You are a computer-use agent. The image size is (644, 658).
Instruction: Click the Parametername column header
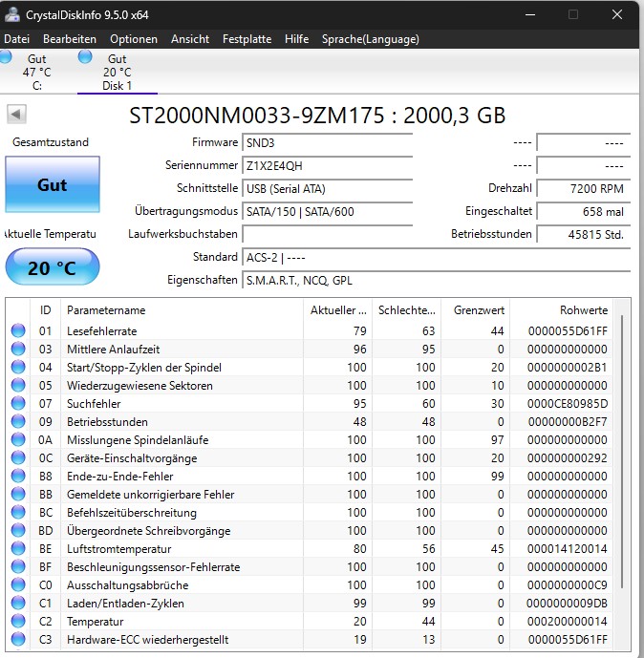coord(182,310)
